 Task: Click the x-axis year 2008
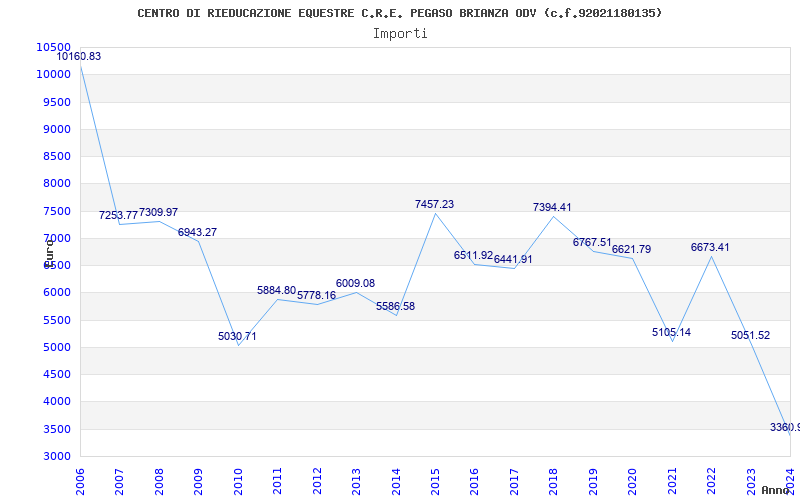click(159, 482)
